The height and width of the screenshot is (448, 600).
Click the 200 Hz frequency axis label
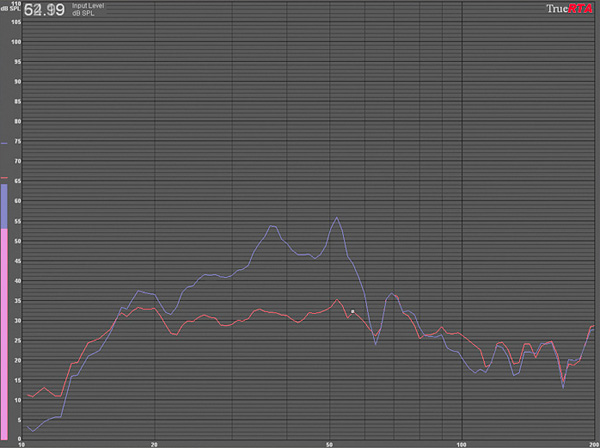click(592, 443)
